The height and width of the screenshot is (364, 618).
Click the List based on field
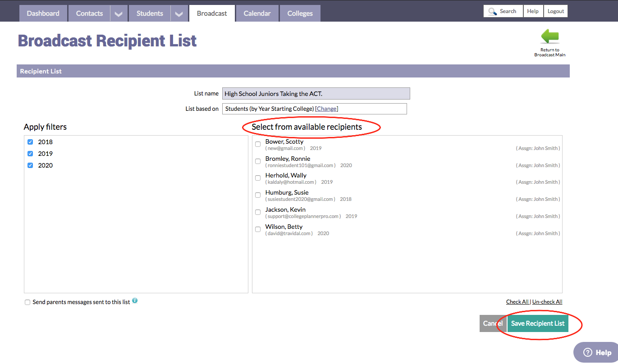tap(315, 109)
